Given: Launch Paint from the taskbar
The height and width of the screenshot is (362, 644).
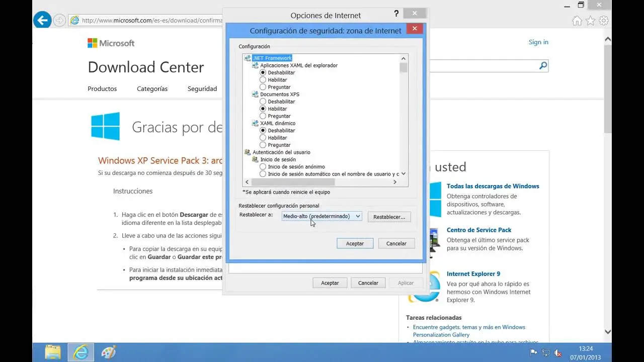Looking at the screenshot, I should [x=108, y=352].
